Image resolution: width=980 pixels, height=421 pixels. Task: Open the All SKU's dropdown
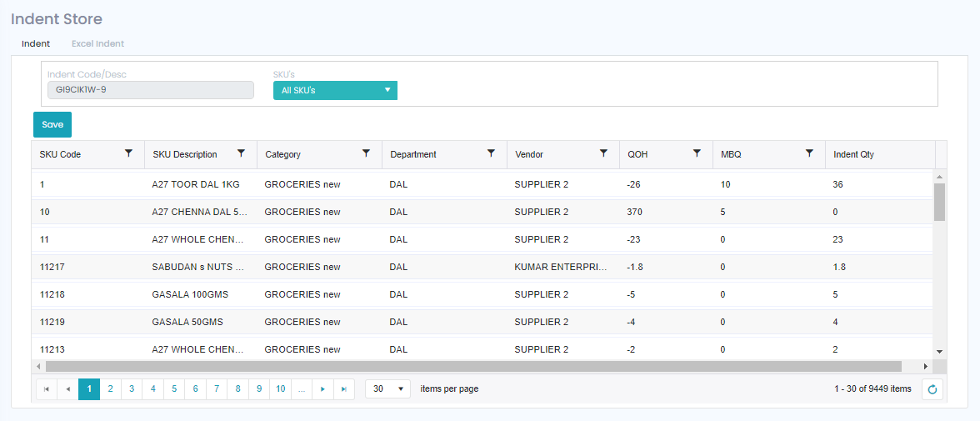coord(335,90)
